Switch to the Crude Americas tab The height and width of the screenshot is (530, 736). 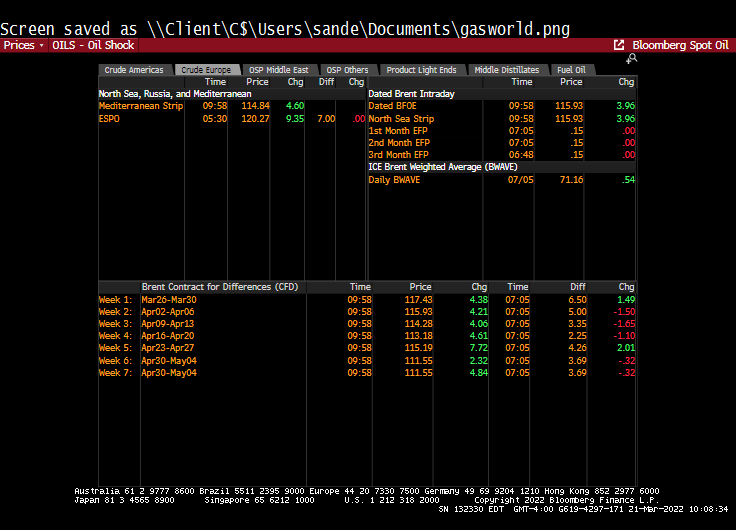134,70
